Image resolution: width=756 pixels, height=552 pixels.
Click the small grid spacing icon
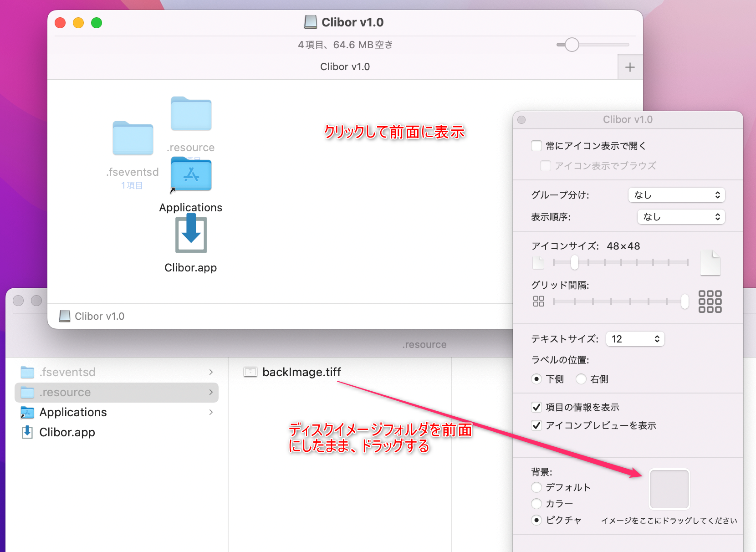(539, 301)
